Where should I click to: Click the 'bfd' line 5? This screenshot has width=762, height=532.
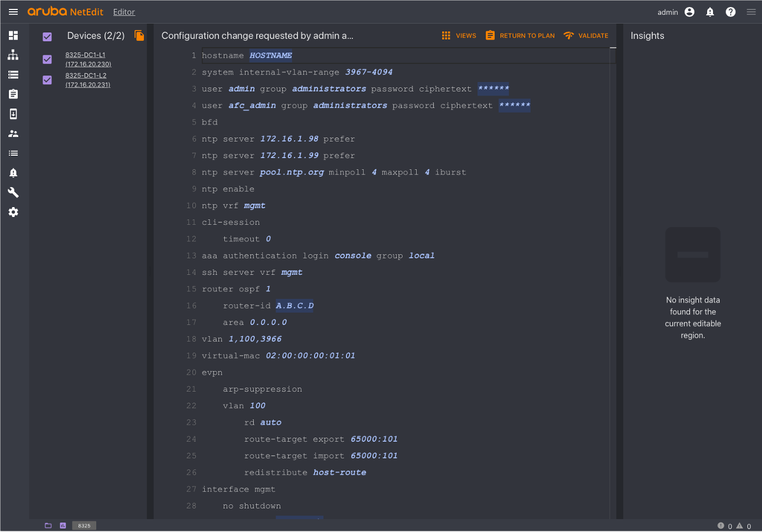coord(210,122)
